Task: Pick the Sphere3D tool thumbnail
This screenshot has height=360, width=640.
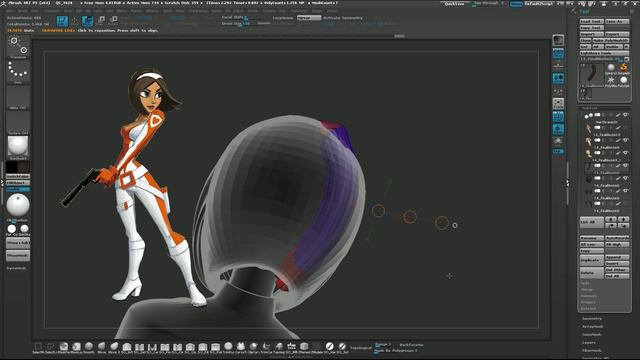Action: pos(611,68)
